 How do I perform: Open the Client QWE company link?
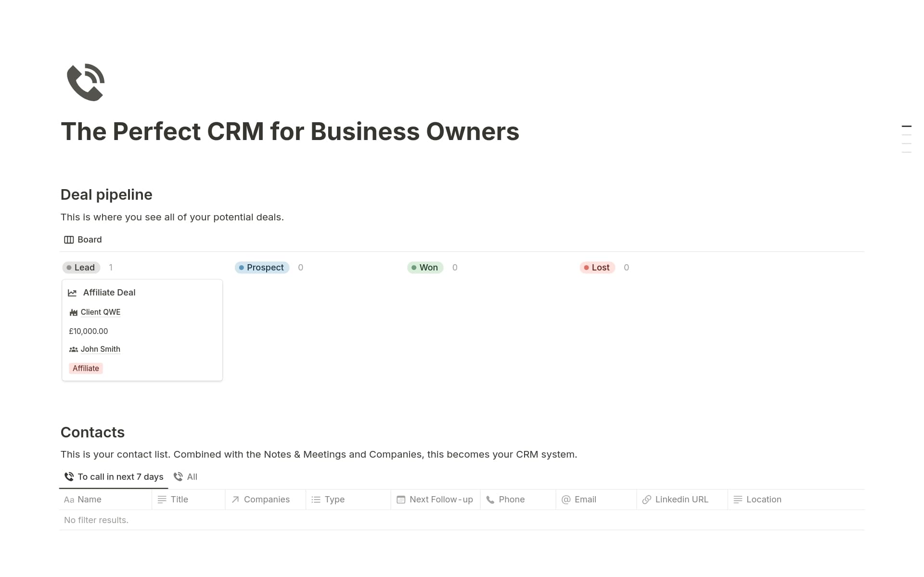click(101, 312)
